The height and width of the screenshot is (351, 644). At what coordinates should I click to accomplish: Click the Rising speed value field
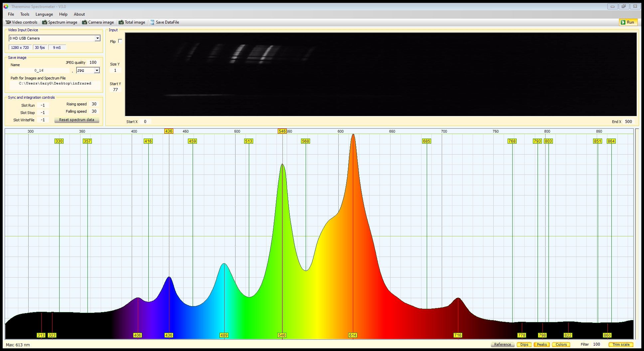point(94,104)
